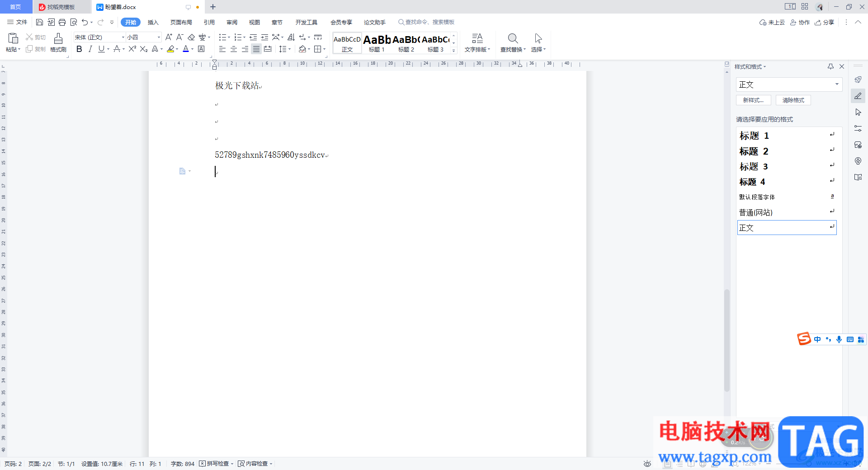Image resolution: width=868 pixels, height=470 pixels.
Task: Open the Insert ribbon tab
Action: (x=153, y=22)
